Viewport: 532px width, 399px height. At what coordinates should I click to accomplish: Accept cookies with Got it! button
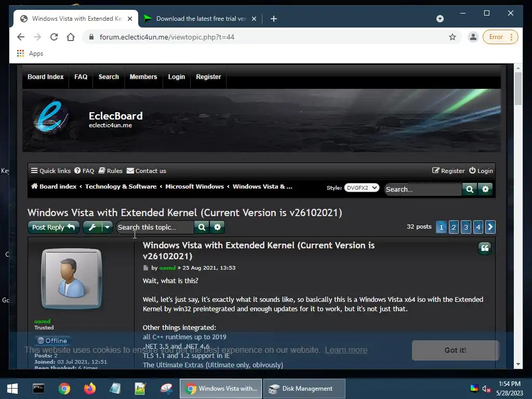[x=455, y=350]
